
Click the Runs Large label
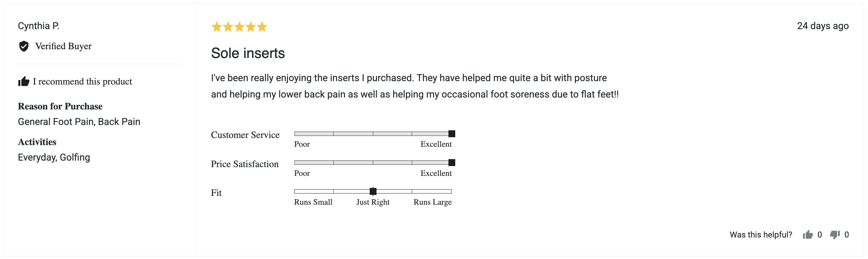[433, 202]
